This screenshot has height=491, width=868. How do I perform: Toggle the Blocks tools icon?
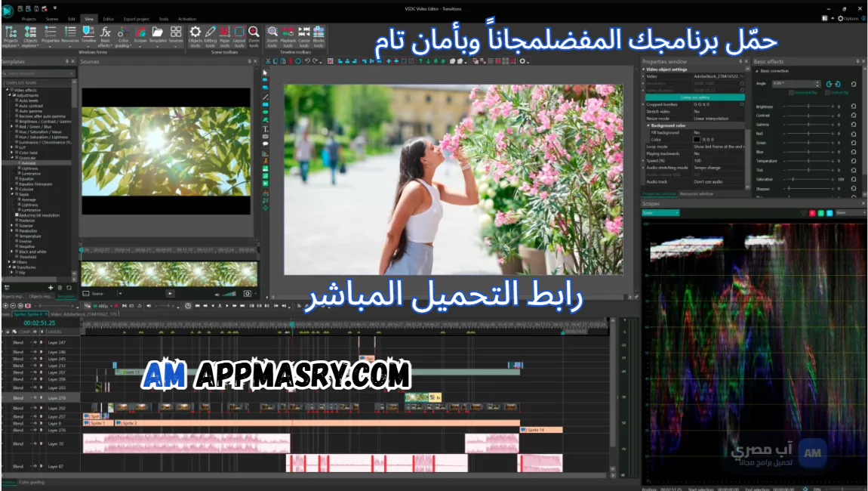click(x=319, y=36)
